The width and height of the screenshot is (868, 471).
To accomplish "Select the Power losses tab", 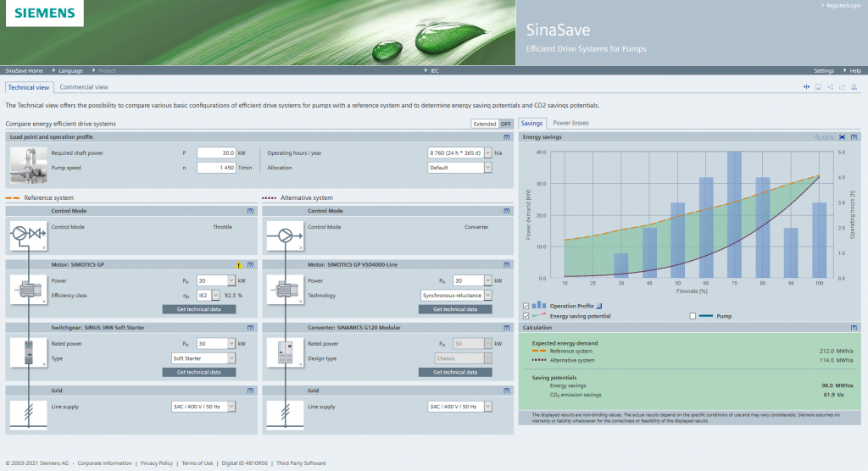I will tap(570, 123).
